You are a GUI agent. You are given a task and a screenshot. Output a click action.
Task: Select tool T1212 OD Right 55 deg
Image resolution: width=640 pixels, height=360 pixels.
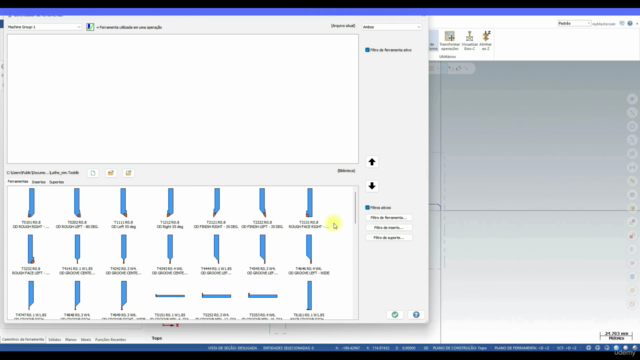point(170,207)
